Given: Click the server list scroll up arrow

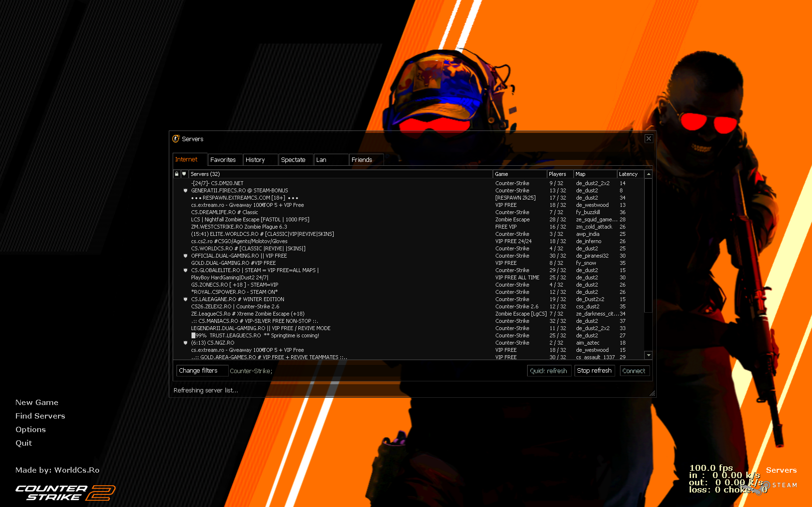Looking at the screenshot, I should tap(649, 174).
